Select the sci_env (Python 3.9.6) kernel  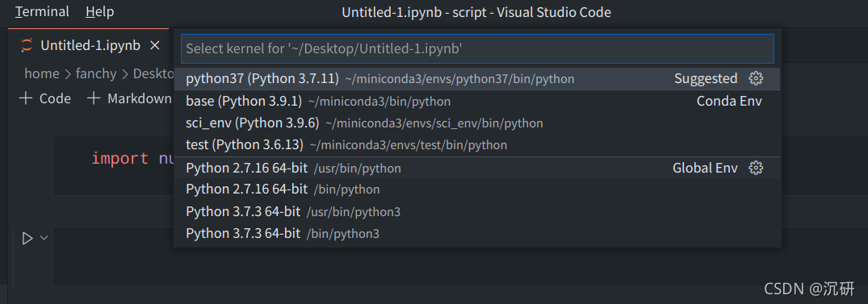tap(477, 123)
